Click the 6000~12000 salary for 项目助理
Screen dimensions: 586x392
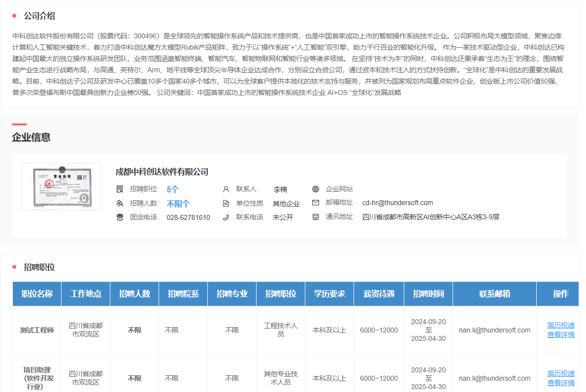[379, 378]
